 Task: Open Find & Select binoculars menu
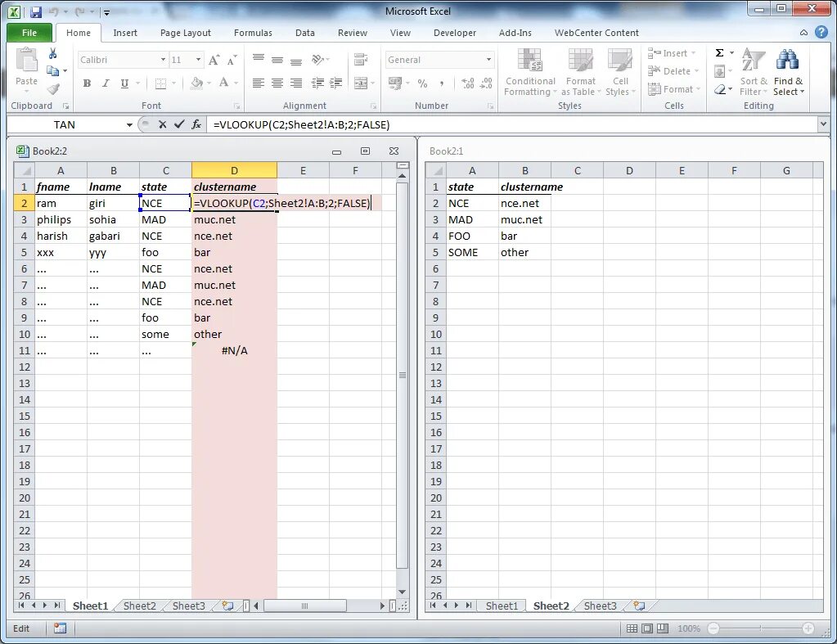tap(789, 73)
